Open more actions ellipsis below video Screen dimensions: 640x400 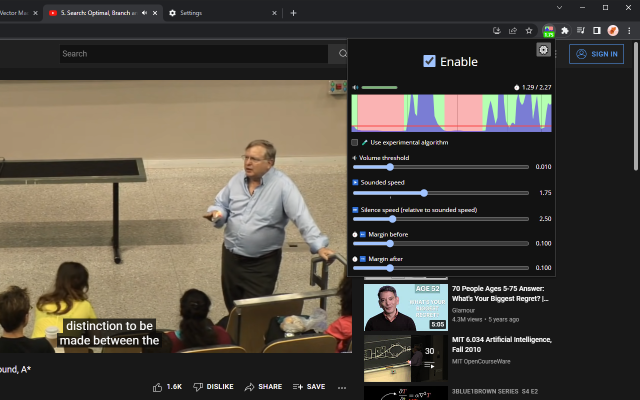[342, 386]
